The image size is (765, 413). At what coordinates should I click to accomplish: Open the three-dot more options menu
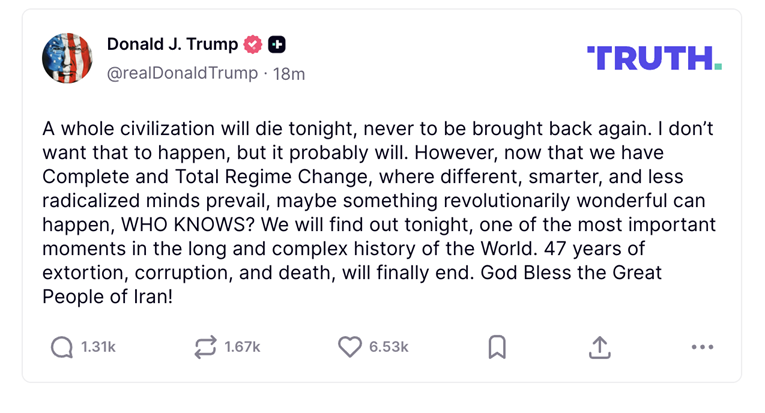coord(702,347)
